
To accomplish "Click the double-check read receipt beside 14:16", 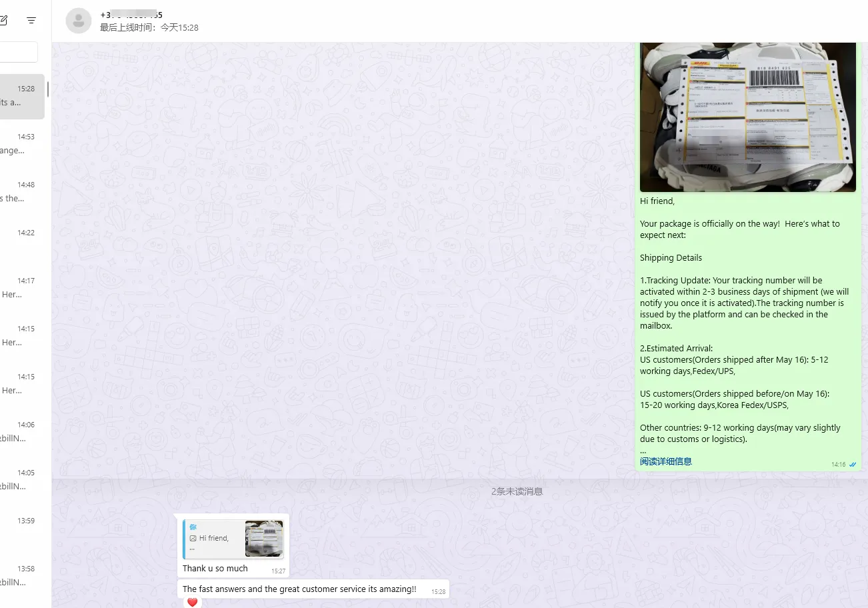I will click(x=853, y=465).
